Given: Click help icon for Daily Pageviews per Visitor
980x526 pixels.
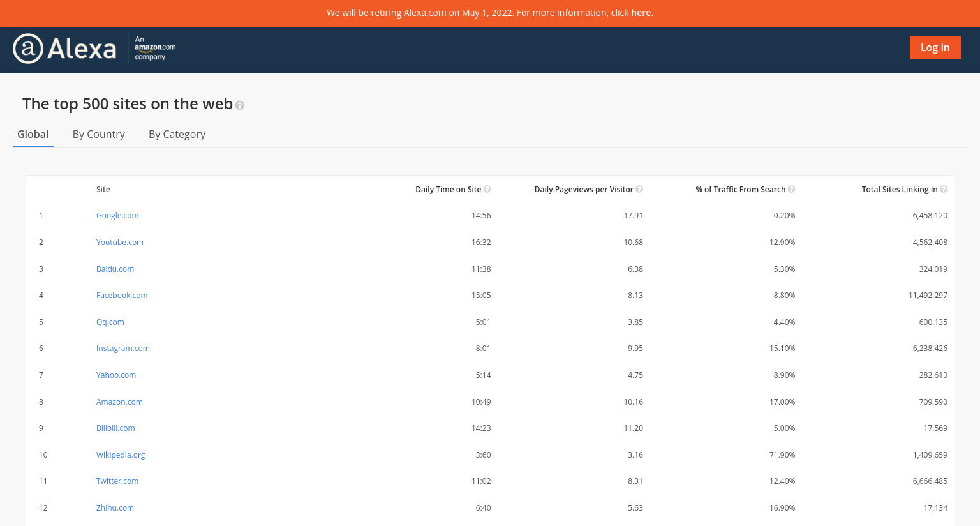Looking at the screenshot, I should pos(639,189).
